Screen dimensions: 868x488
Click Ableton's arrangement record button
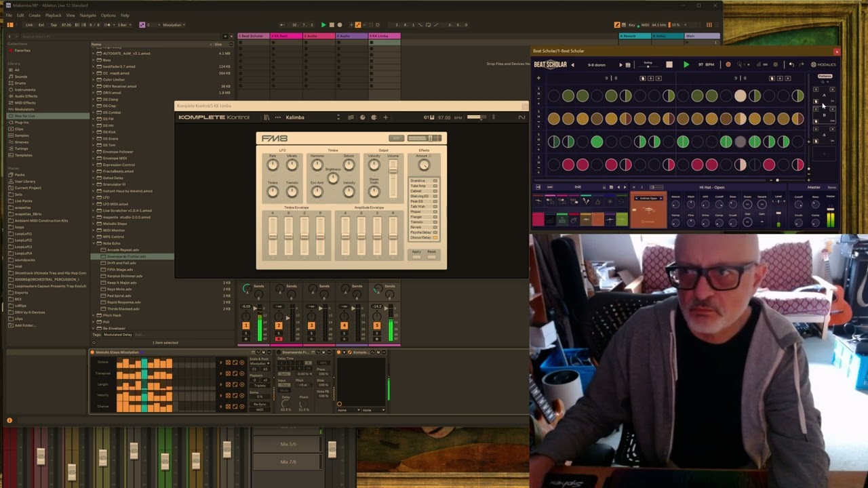pyautogui.click(x=340, y=25)
